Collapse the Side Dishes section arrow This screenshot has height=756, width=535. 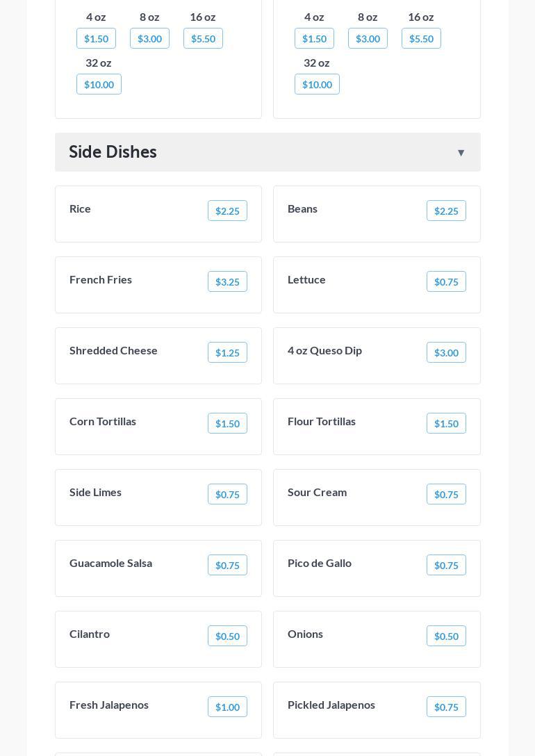pos(461,153)
